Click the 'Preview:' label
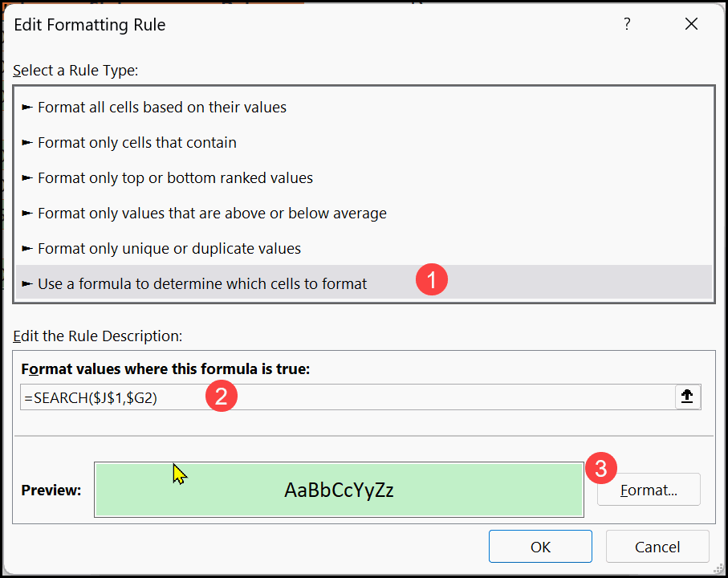The image size is (728, 578). 51,490
